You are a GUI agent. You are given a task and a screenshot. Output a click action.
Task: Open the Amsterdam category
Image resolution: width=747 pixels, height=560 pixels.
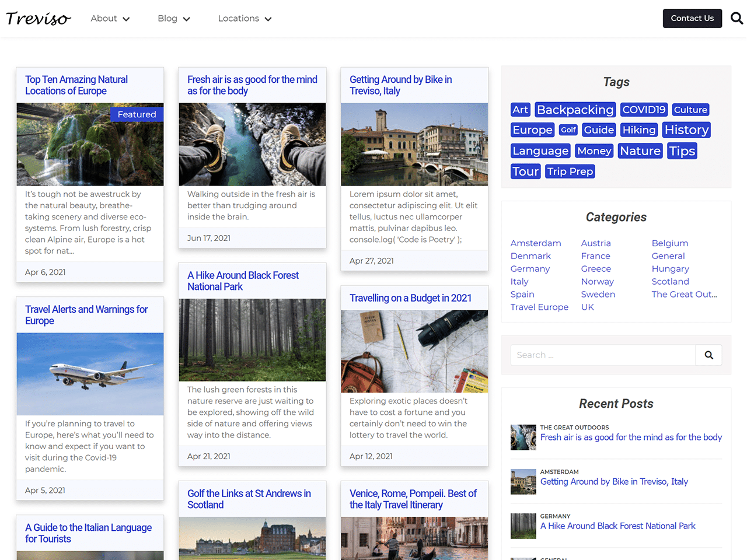[536, 243]
